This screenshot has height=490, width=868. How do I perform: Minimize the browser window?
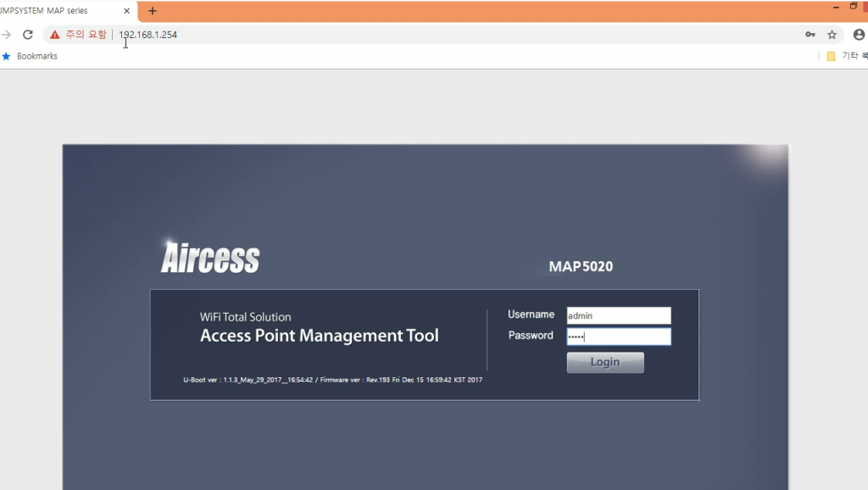click(836, 7)
